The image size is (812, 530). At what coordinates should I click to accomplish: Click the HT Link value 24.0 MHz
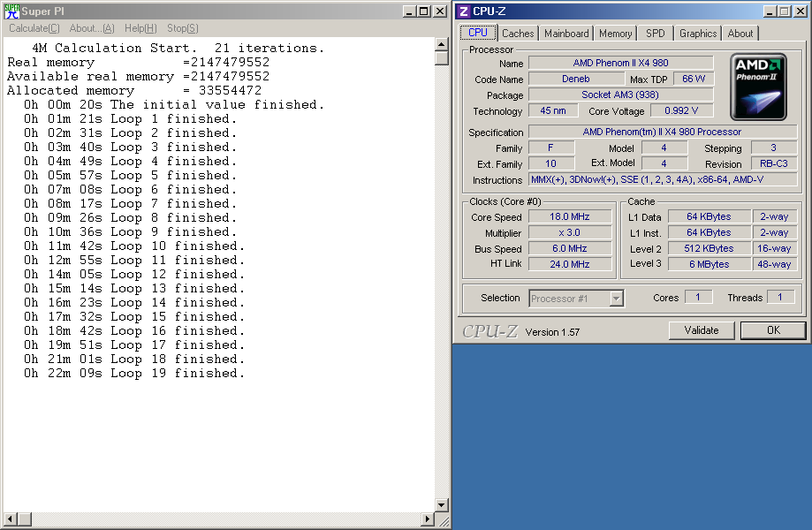570,264
